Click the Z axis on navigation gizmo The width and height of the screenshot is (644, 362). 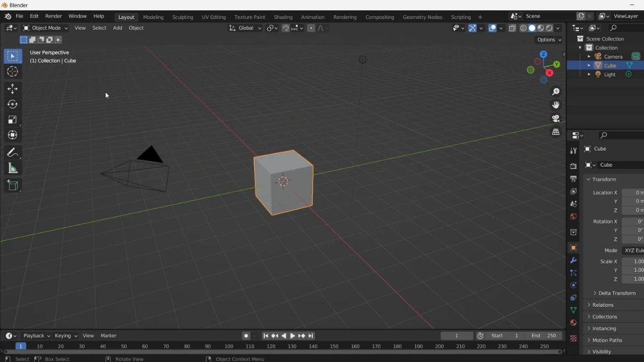[x=543, y=54]
